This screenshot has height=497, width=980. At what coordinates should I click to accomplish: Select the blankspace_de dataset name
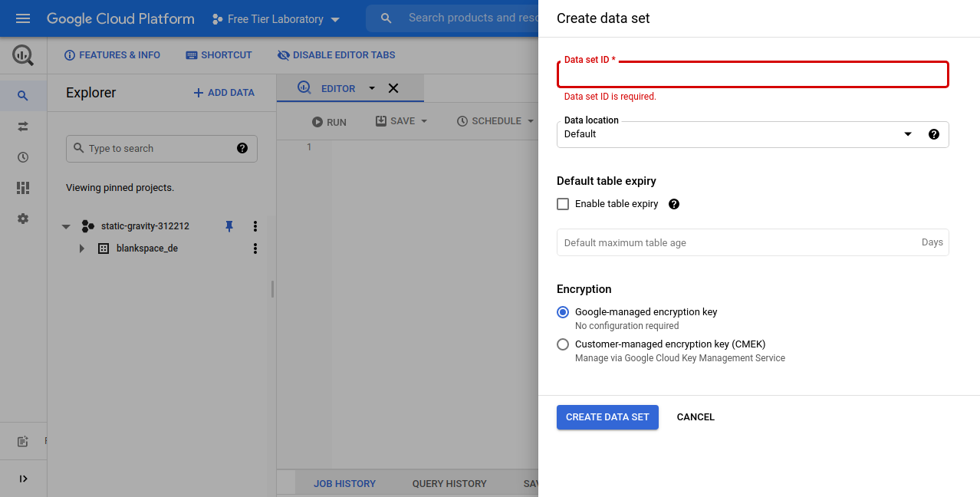pos(147,248)
